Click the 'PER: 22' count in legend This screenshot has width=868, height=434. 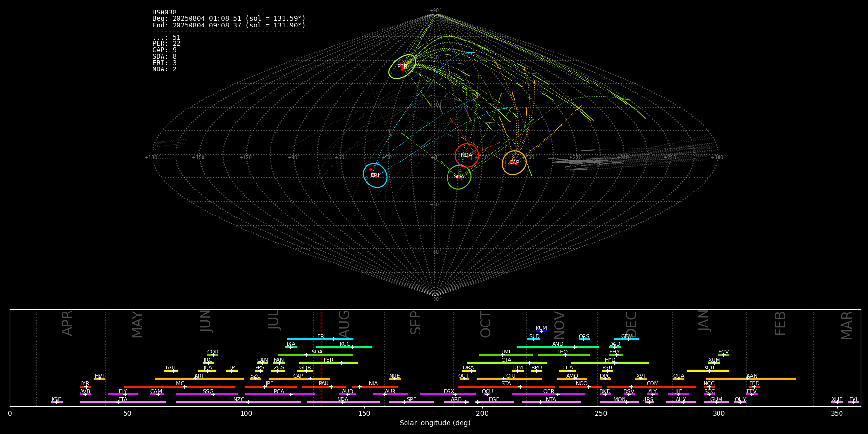click(166, 44)
